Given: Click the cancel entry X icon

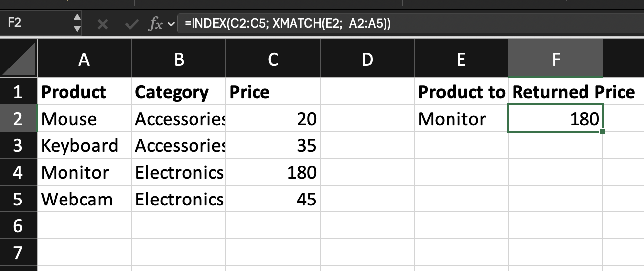Looking at the screenshot, I should 103,24.
